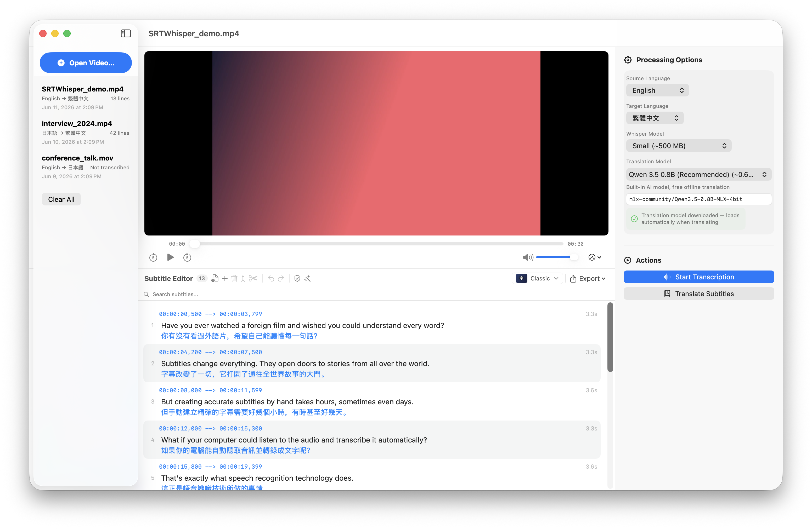The image size is (812, 529).
Task: Click Translate Subtitles button
Action: point(699,294)
